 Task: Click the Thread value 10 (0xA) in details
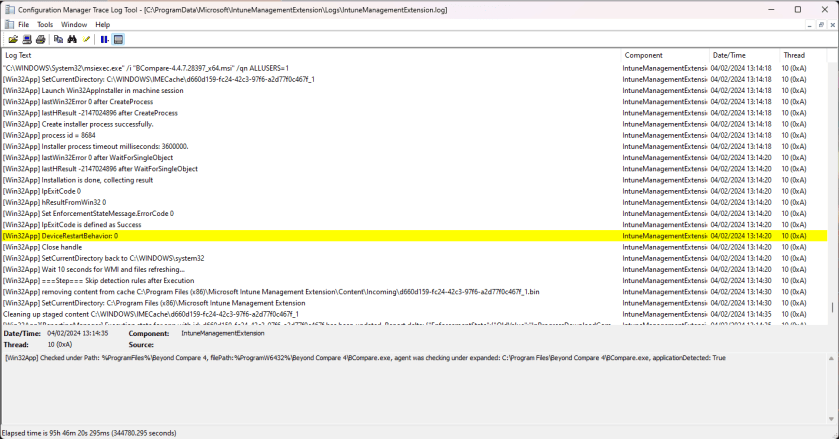point(60,345)
